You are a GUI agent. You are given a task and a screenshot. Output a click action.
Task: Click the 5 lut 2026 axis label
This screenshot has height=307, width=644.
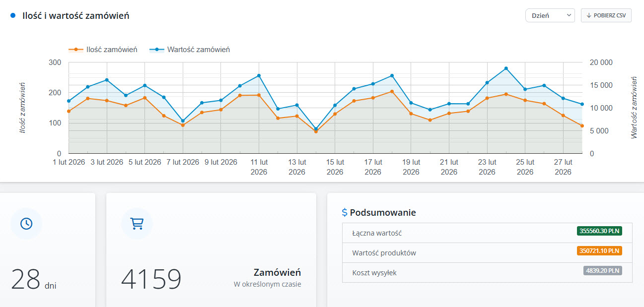[x=144, y=162]
